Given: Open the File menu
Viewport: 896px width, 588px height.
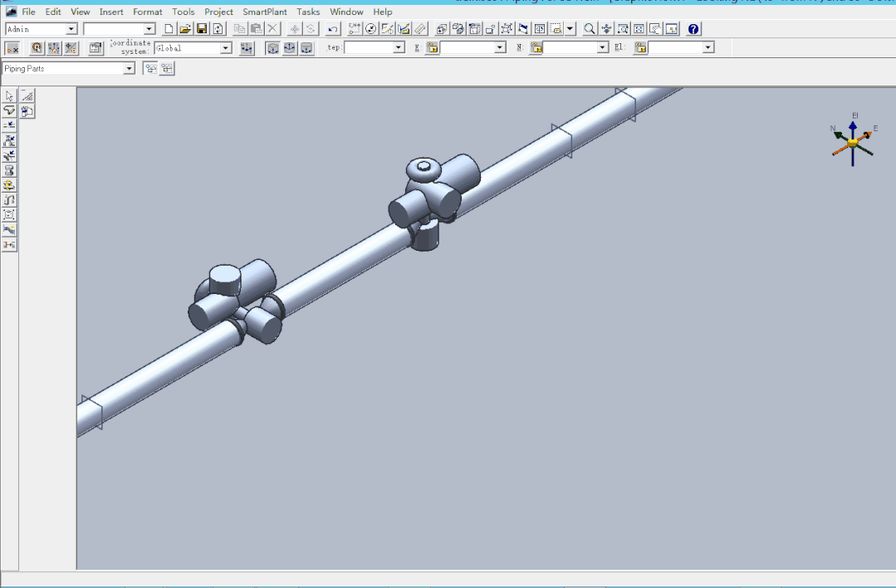Looking at the screenshot, I should tap(28, 12).
